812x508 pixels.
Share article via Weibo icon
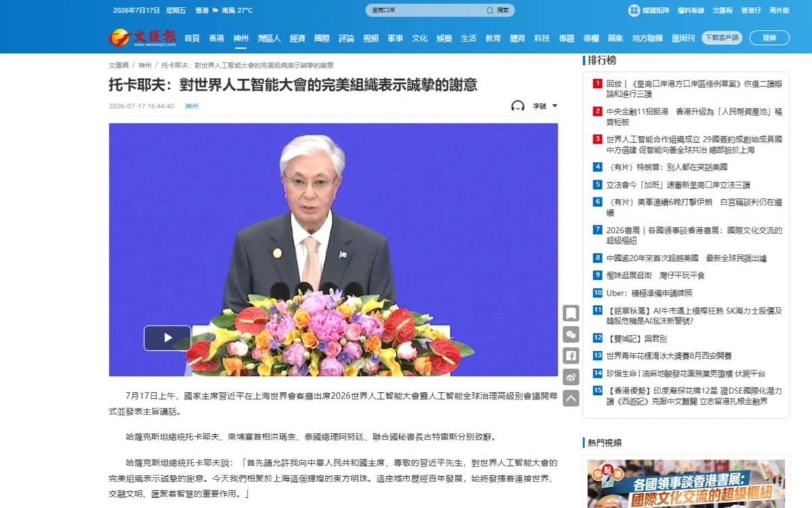click(x=571, y=377)
